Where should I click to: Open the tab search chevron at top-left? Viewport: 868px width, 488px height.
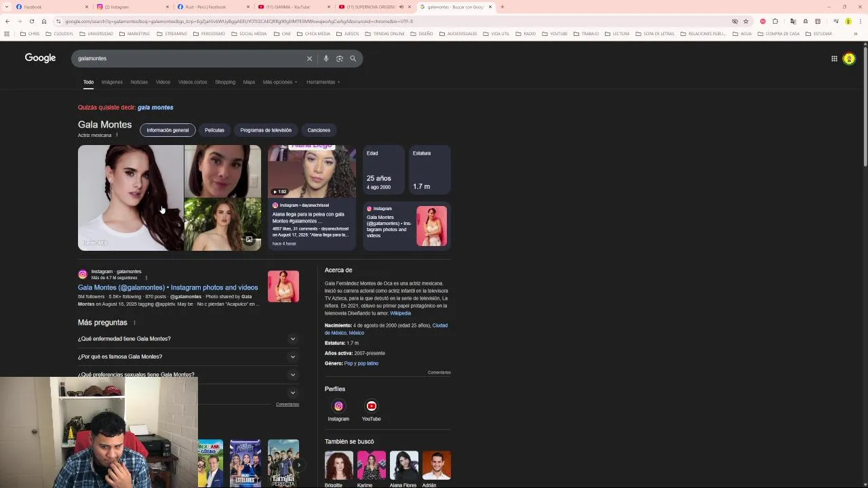7,7
